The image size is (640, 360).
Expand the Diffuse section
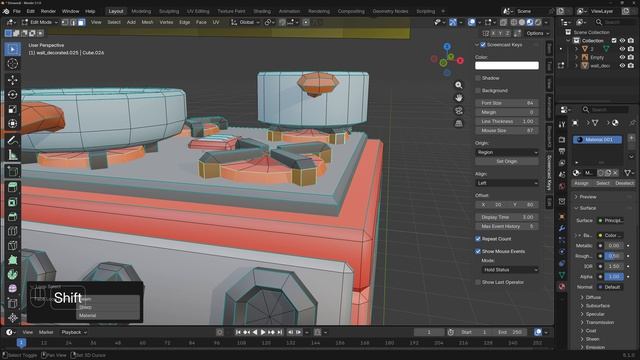pyautogui.click(x=593, y=298)
